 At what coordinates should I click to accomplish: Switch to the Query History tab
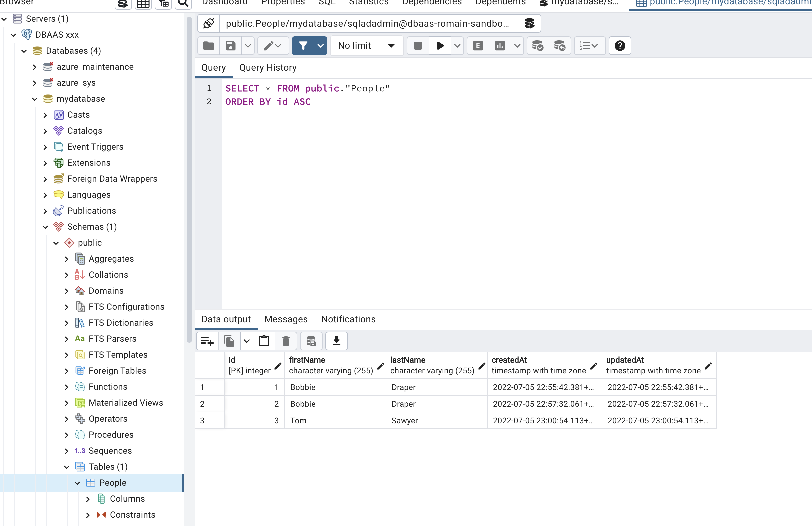[268, 68]
